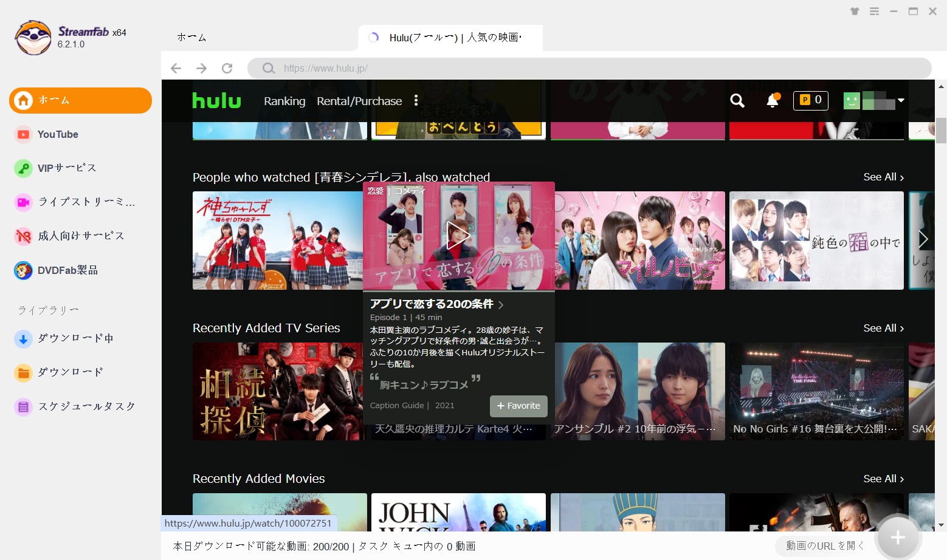Viewport: 947px width, 560px height.
Task: Go back in the browser
Action: click(x=176, y=68)
